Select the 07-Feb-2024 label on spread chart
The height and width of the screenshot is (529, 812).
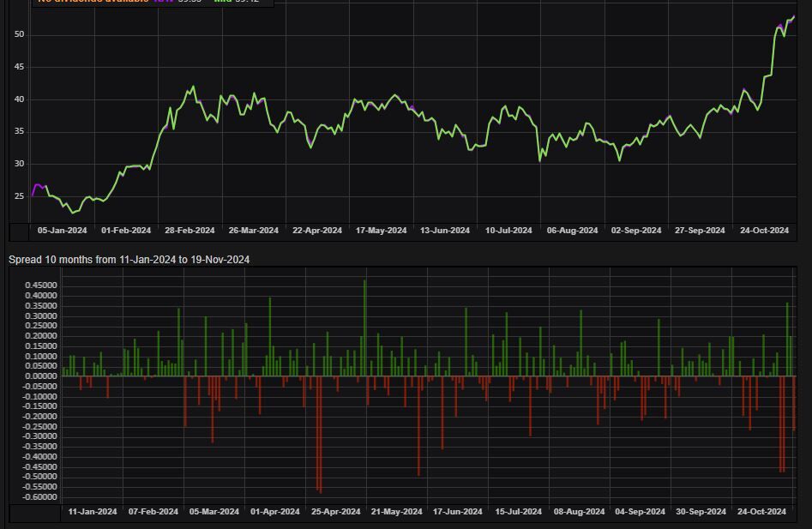pyautogui.click(x=153, y=511)
